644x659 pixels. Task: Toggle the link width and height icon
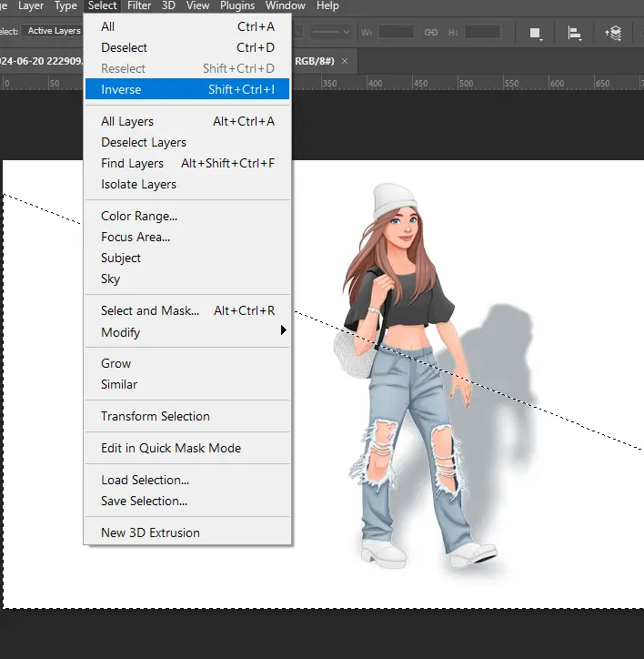[430, 33]
